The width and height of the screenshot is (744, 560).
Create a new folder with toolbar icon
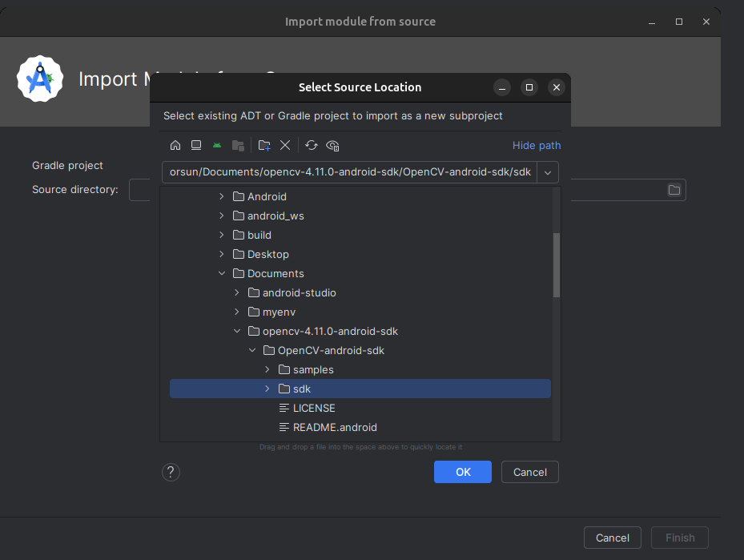point(264,145)
